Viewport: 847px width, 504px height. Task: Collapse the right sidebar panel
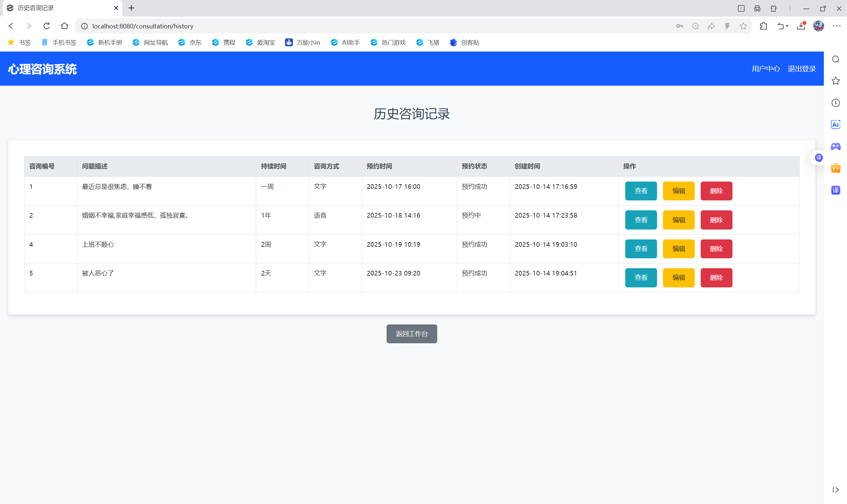point(835,489)
